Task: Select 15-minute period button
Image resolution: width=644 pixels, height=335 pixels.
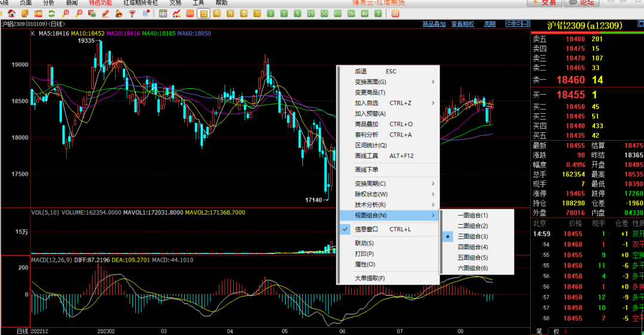Action: 311,14
